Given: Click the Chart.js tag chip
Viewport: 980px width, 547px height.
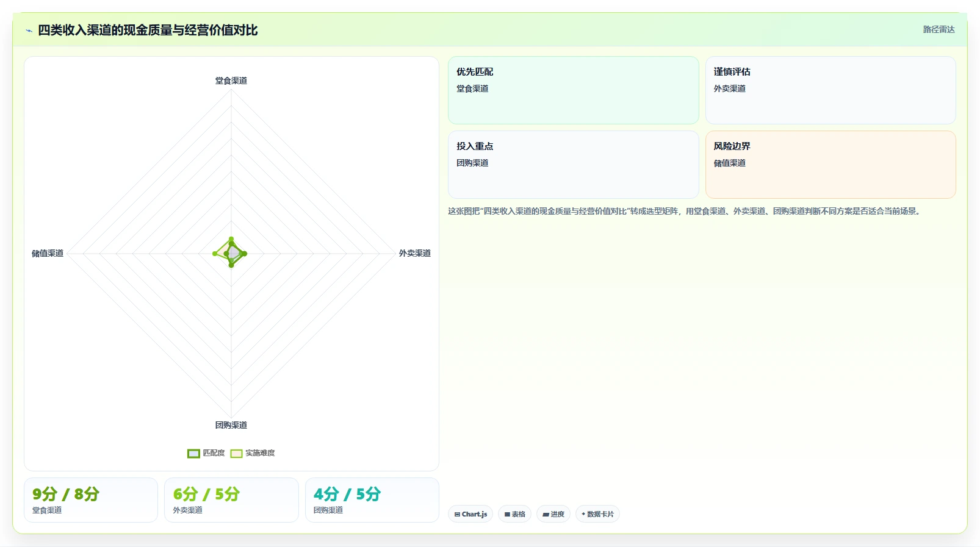Looking at the screenshot, I should point(470,514).
